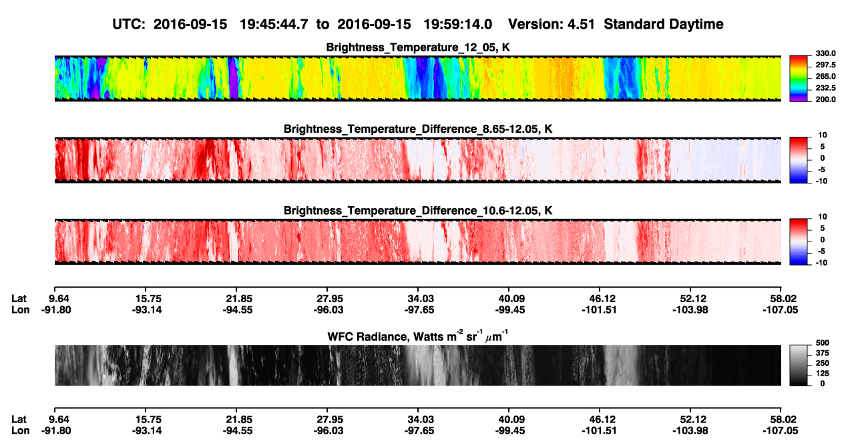Screen dimensions: 868x445
Task: Click longitude -107.05 below the WFC Radiance image
Action: point(781,430)
